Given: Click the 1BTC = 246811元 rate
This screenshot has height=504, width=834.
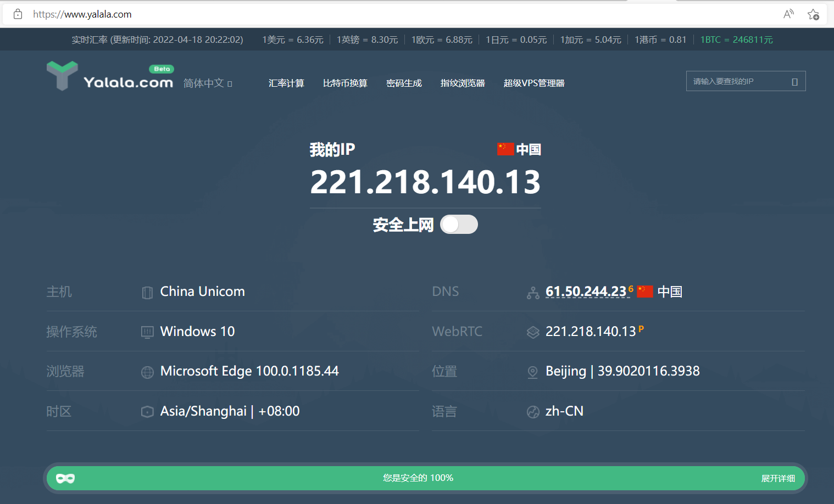Looking at the screenshot, I should click(x=736, y=40).
